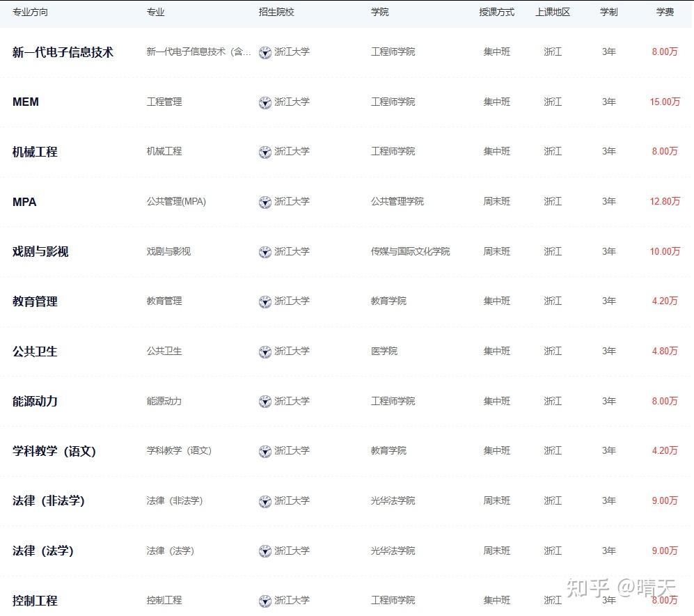Click 4.80万 tuition in 公共卫生 row
Image resolution: width=694 pixels, height=616 pixels.
[x=665, y=351]
